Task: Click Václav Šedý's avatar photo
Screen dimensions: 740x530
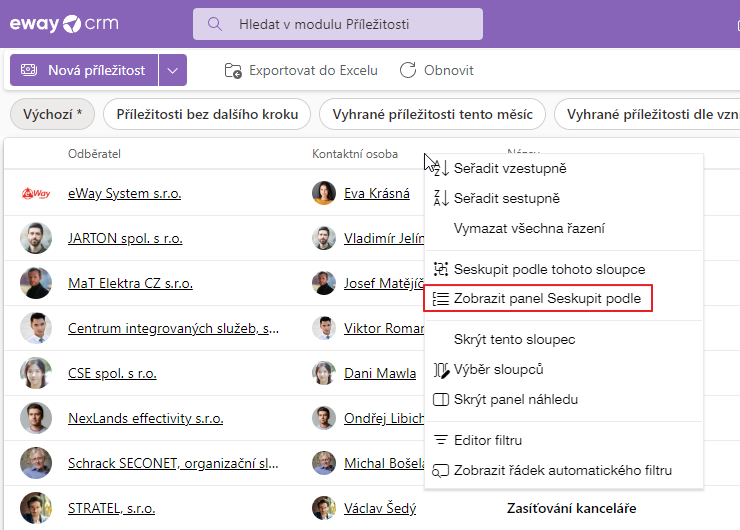Action: point(324,508)
